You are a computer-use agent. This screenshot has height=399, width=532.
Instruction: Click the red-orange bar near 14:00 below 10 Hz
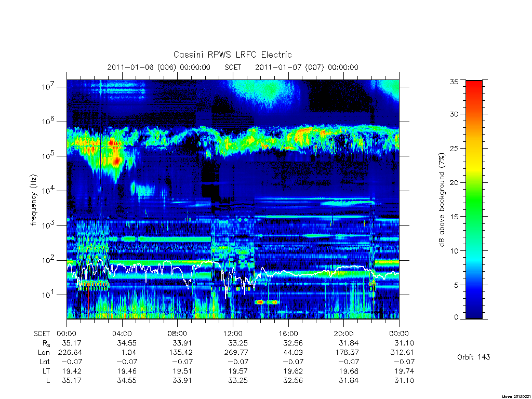[x=260, y=302]
